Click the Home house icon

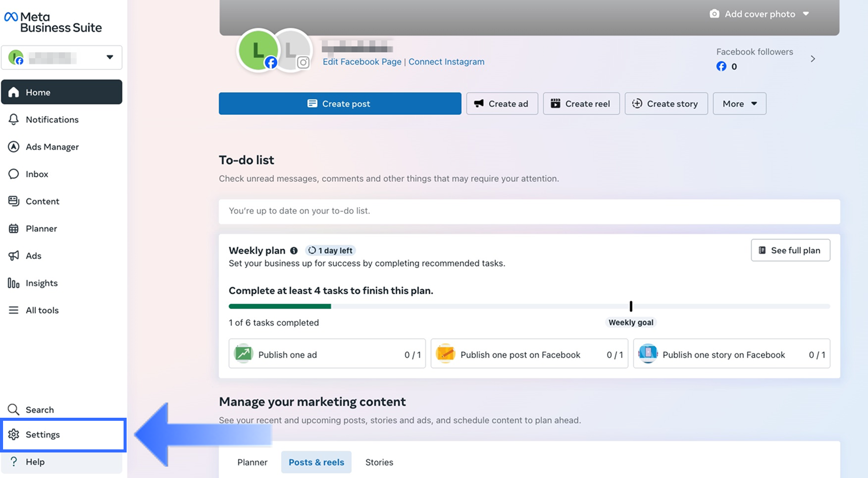(x=14, y=92)
